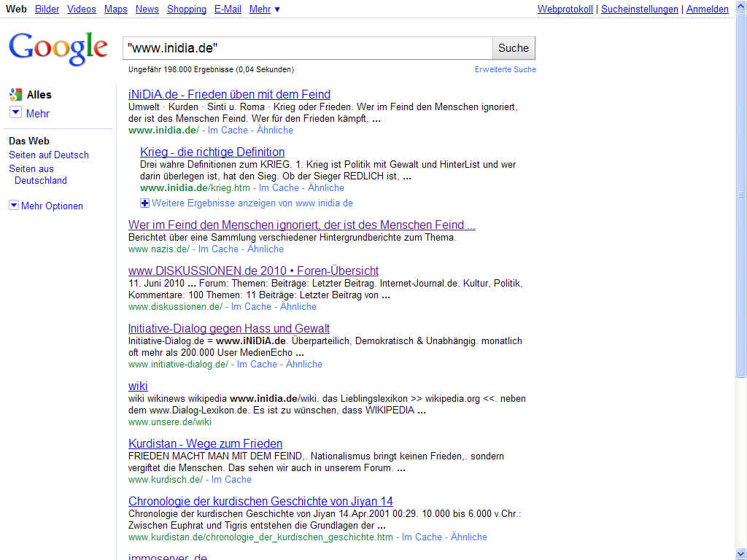This screenshot has height=560, width=747.
Task: Open result iNiDiA.de - Frieden üben mit dem Feind
Action: tap(229, 94)
